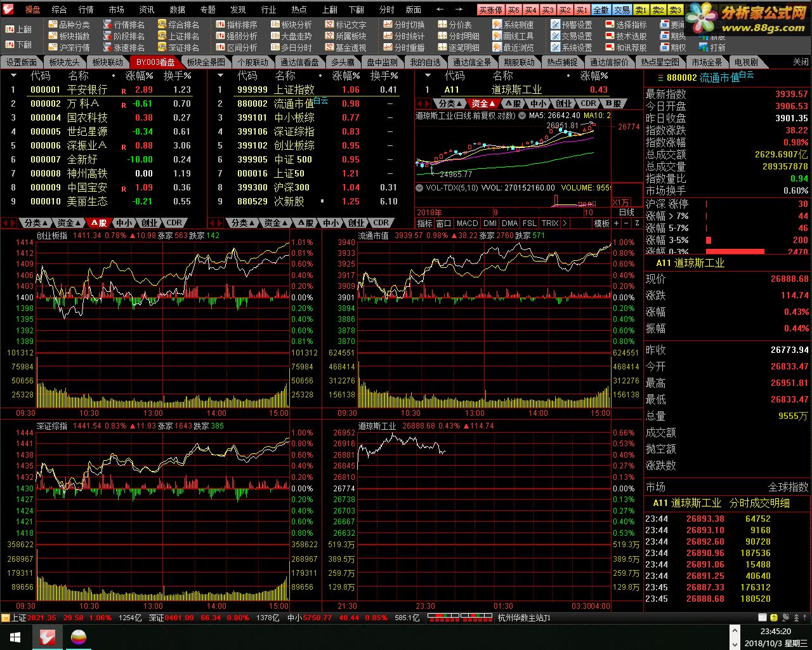Select 中小 filter in the middle index list
The image size is (812, 650).
(331, 223)
